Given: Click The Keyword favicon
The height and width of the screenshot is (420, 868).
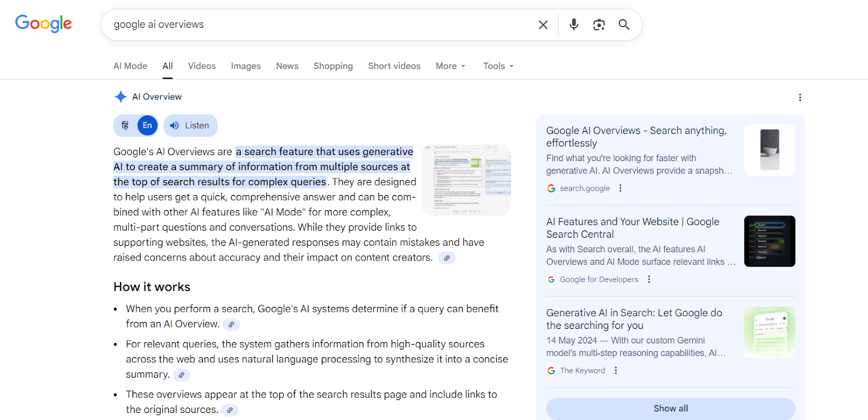Looking at the screenshot, I should coord(551,371).
